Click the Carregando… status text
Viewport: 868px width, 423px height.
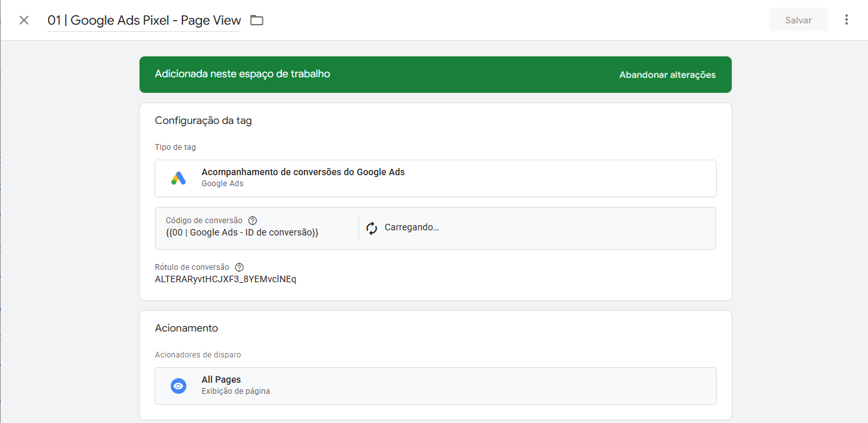(412, 228)
